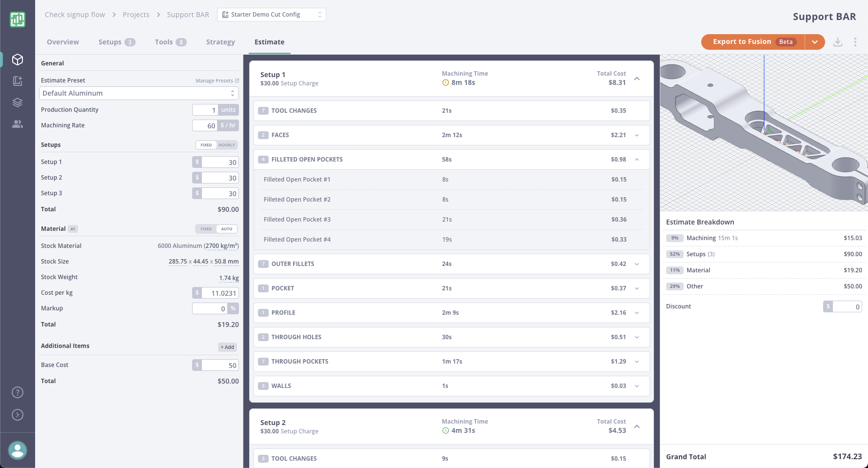
Task: Switch Material pricing to FIXED
Action: pos(205,228)
